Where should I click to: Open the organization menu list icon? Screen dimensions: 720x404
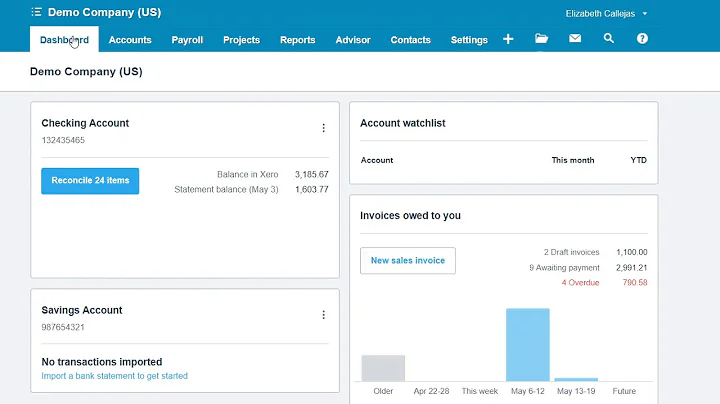[x=36, y=12]
